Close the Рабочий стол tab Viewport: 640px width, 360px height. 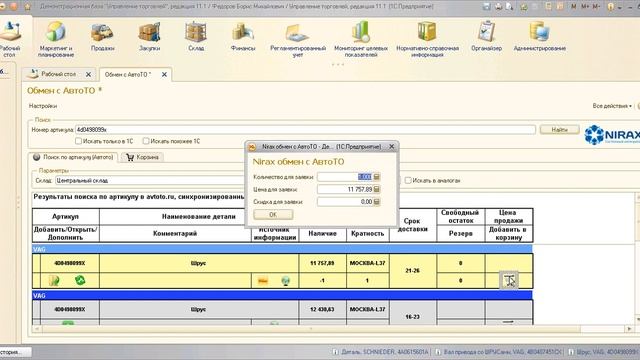(88, 75)
